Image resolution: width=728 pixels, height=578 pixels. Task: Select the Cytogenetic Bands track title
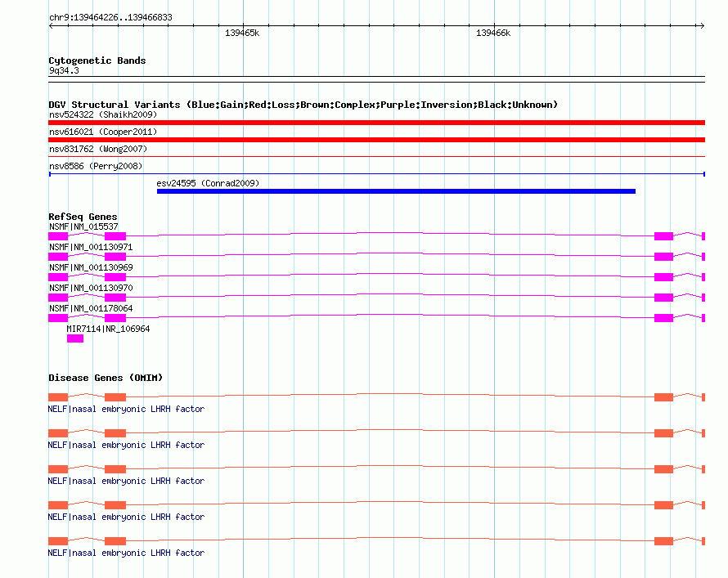click(97, 60)
